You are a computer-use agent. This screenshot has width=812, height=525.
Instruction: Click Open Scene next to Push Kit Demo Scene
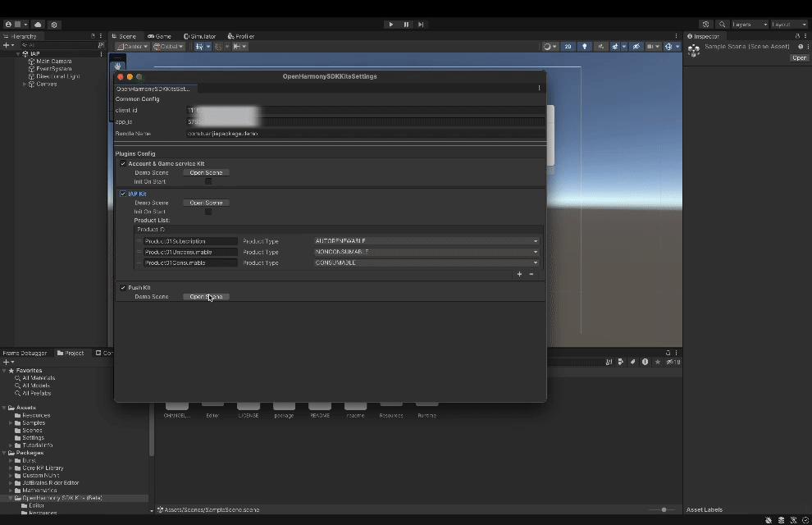pos(206,296)
